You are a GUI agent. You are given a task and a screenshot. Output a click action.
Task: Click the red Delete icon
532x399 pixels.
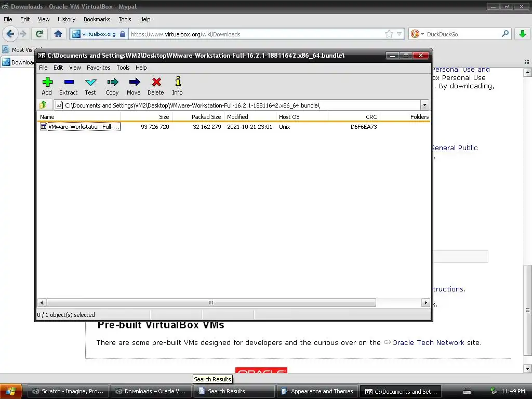coord(156,86)
